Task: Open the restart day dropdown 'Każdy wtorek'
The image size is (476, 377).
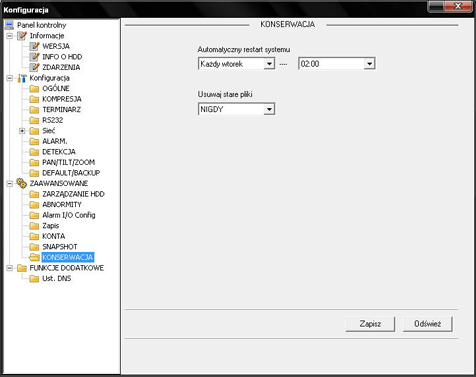Action: (x=269, y=64)
